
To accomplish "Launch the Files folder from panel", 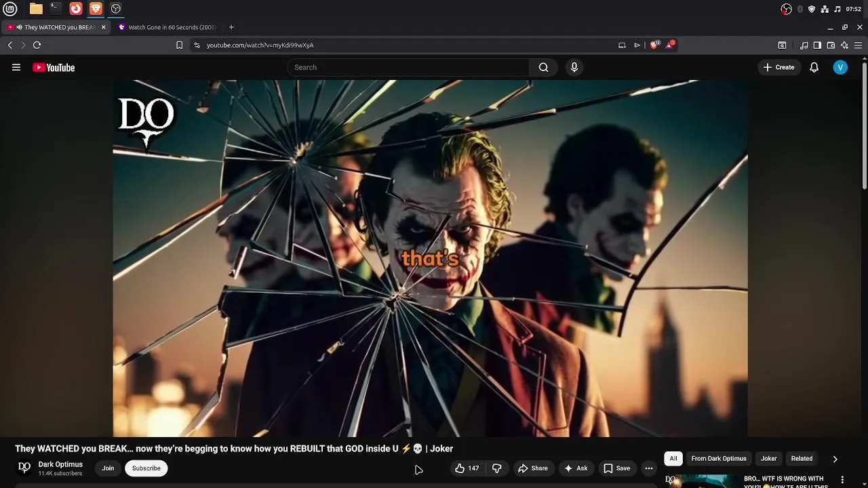I will pyautogui.click(x=36, y=9).
